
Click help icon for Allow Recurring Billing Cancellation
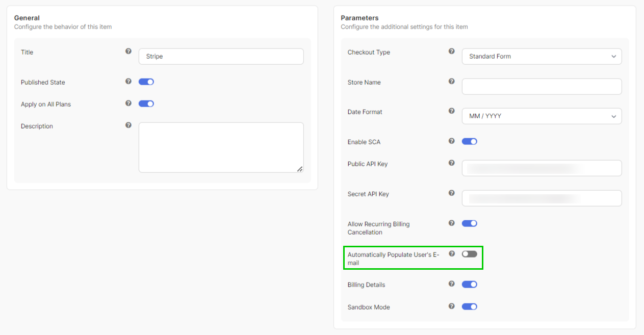[x=452, y=223]
